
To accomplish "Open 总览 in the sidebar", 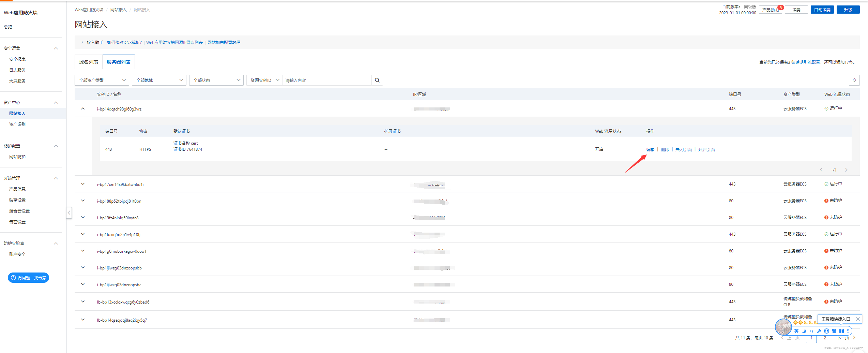I will [x=8, y=27].
